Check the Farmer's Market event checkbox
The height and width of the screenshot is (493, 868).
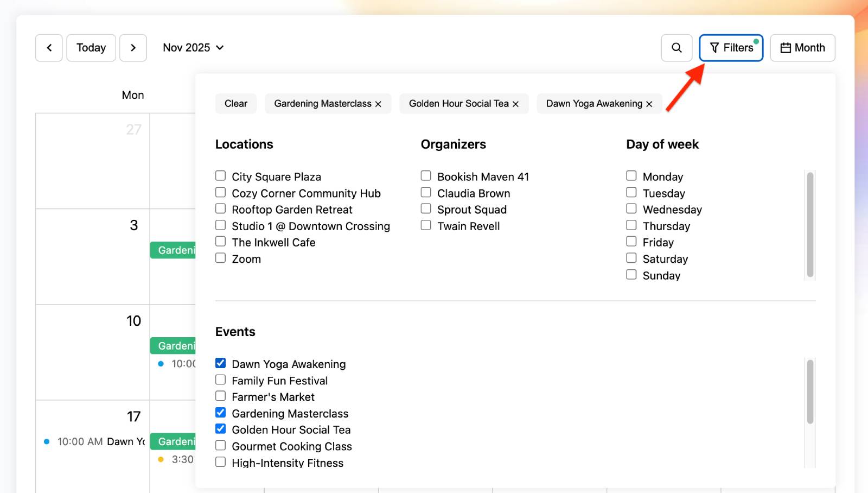221,396
